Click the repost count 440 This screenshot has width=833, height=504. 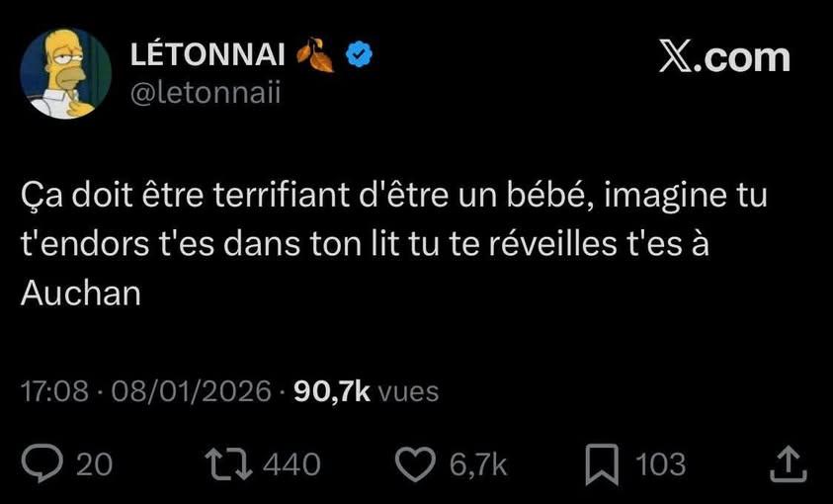click(293, 463)
